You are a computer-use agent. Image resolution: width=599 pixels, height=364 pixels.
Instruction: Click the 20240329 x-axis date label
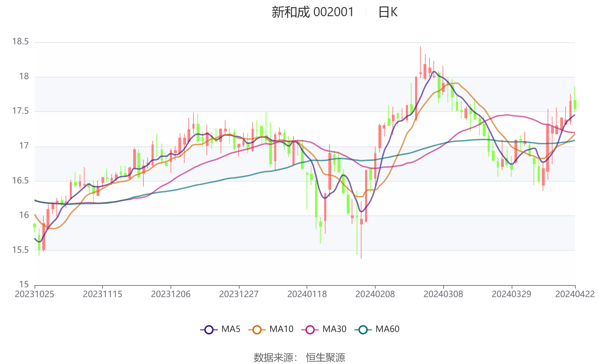pyautogui.click(x=511, y=294)
